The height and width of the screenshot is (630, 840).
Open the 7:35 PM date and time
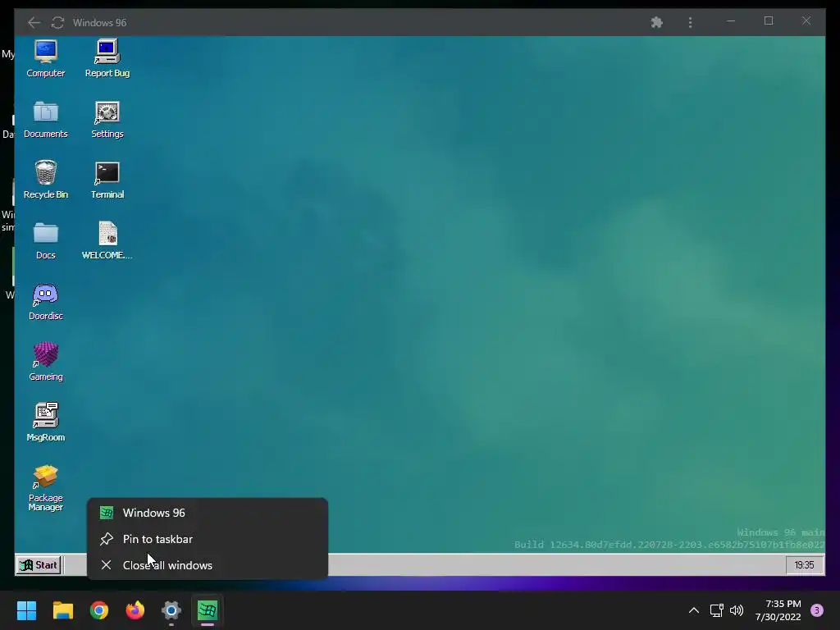tap(778, 610)
